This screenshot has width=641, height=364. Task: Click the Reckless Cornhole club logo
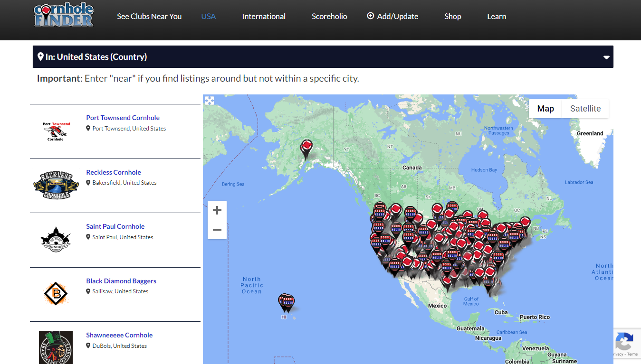56,186
